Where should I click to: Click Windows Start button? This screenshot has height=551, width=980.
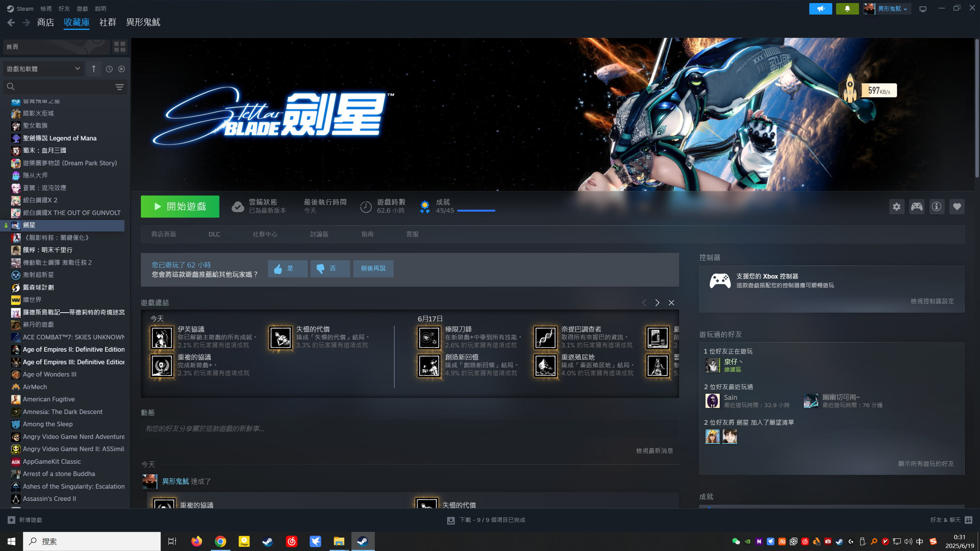click(x=11, y=541)
